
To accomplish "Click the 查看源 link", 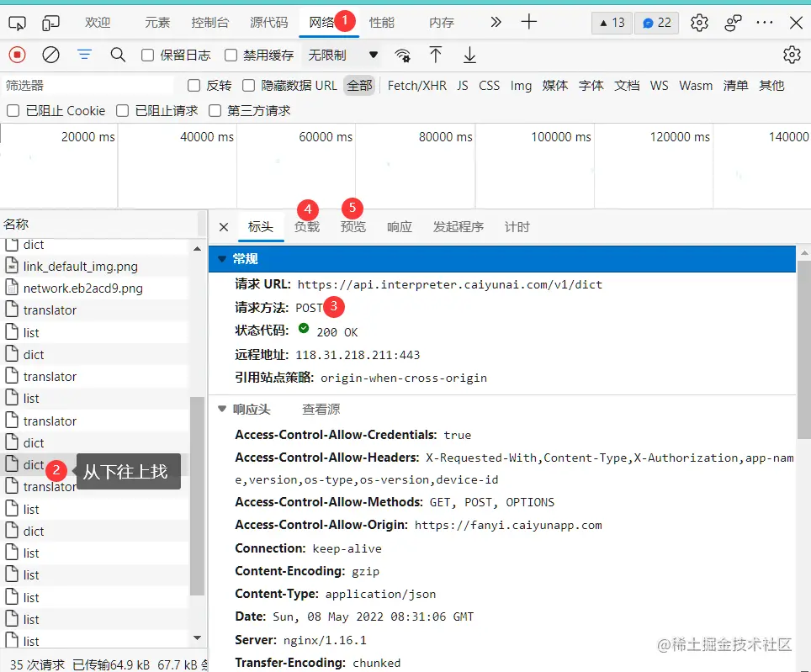I will 321,410.
